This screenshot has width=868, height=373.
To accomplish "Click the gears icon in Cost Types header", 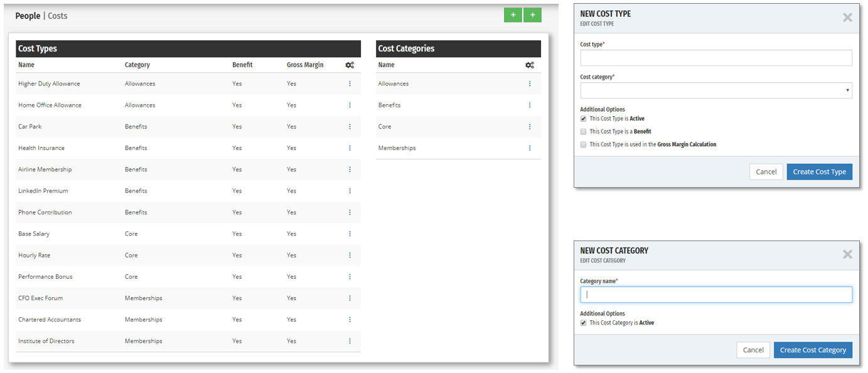I will (350, 65).
